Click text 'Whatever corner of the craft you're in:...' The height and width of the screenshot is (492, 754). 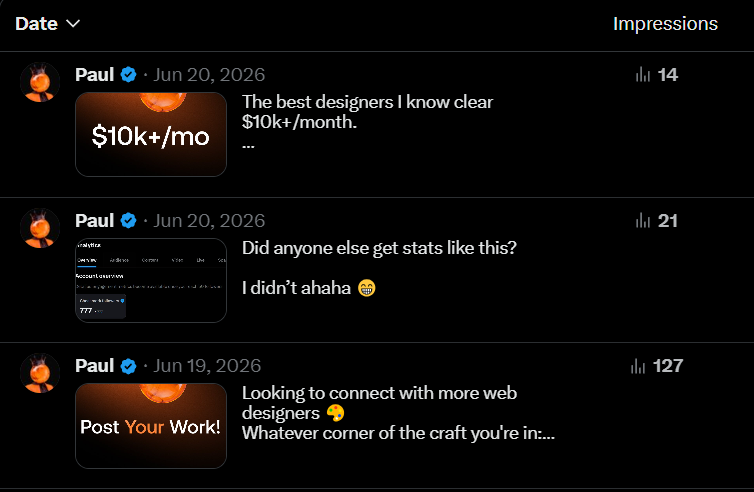tap(398, 433)
